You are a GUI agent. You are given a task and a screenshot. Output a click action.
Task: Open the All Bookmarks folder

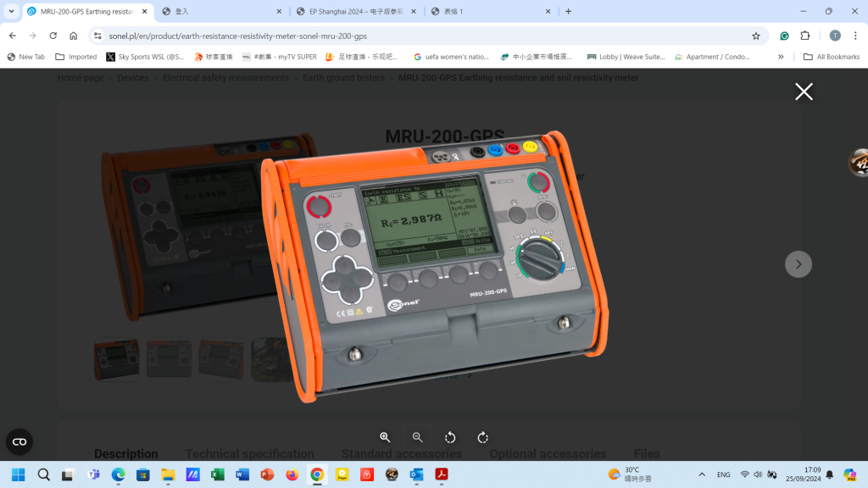click(x=831, y=57)
